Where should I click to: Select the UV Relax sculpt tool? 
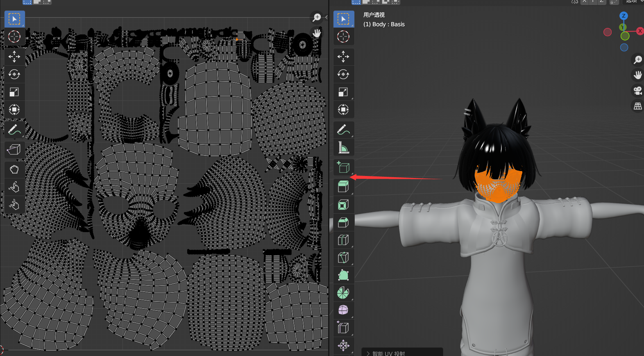(x=14, y=187)
